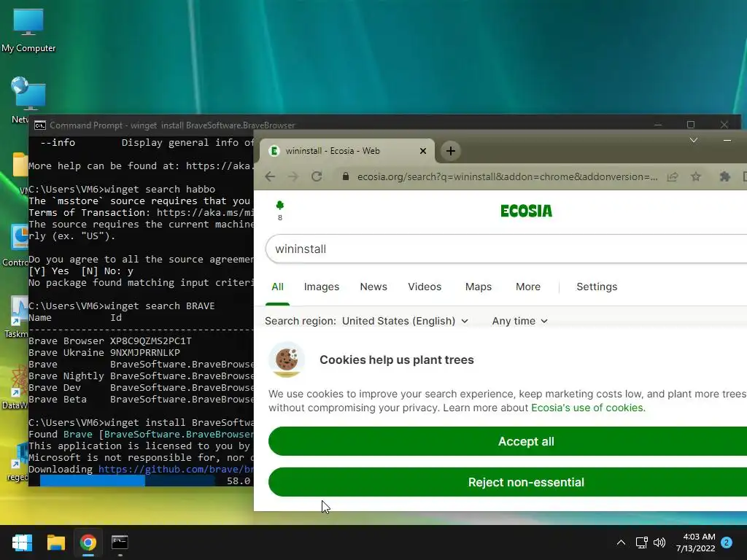This screenshot has width=747, height=560.
Task: Click the share page icon in address bar
Action: click(672, 176)
